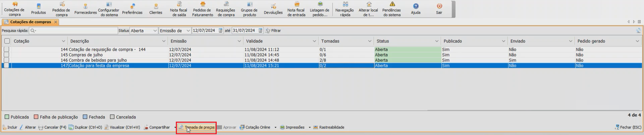The image size is (644, 135).
Task: Expand the Cotação Online dropdown arrow
Action: click(275, 127)
